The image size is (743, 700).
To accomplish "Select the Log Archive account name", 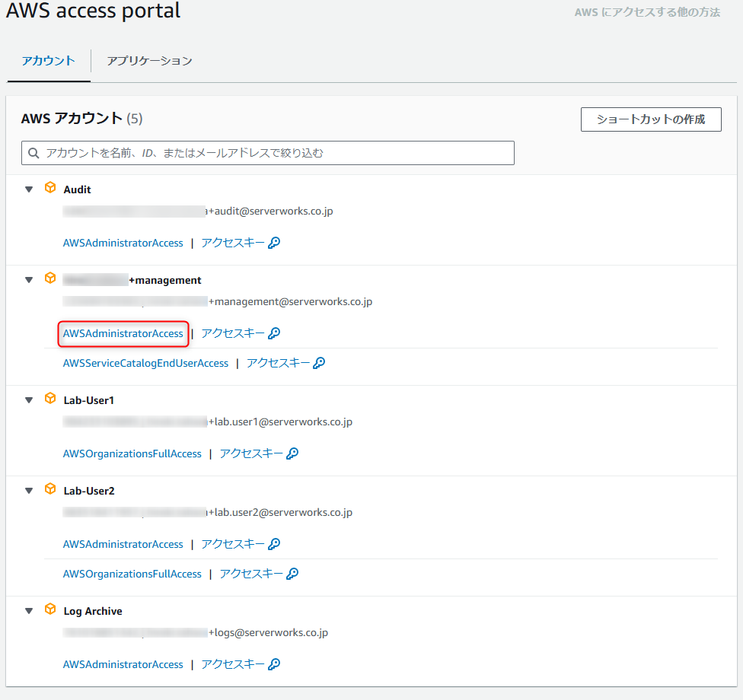I will tap(93, 611).
